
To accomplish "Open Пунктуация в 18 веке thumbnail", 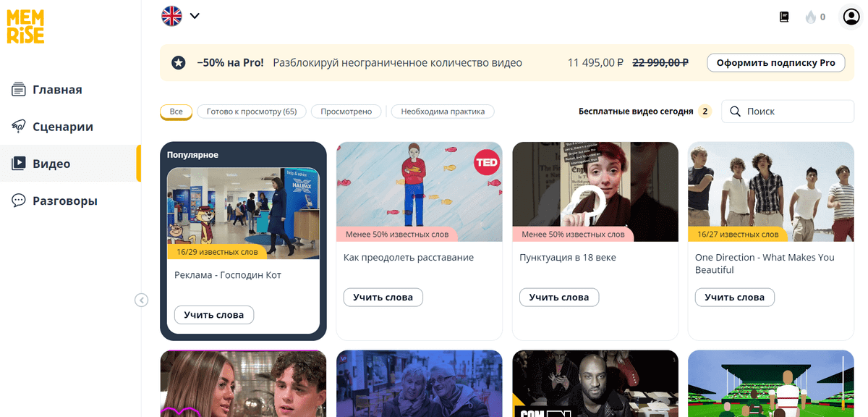I will pos(595,191).
